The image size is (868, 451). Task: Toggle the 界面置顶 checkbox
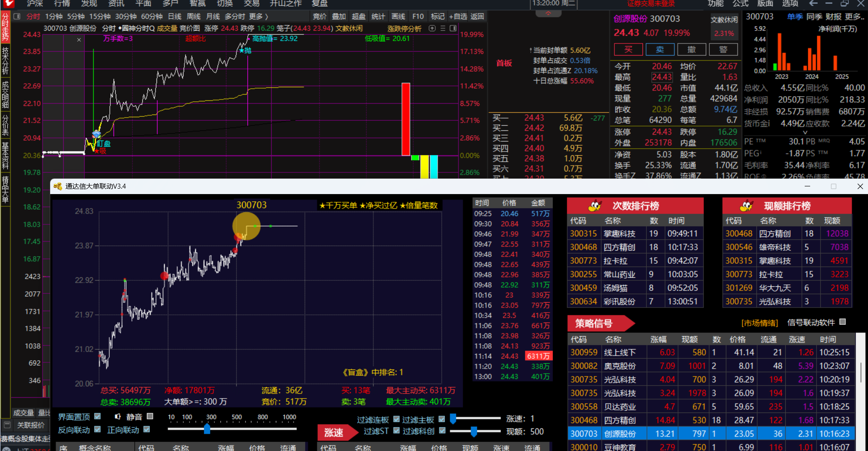98,416
